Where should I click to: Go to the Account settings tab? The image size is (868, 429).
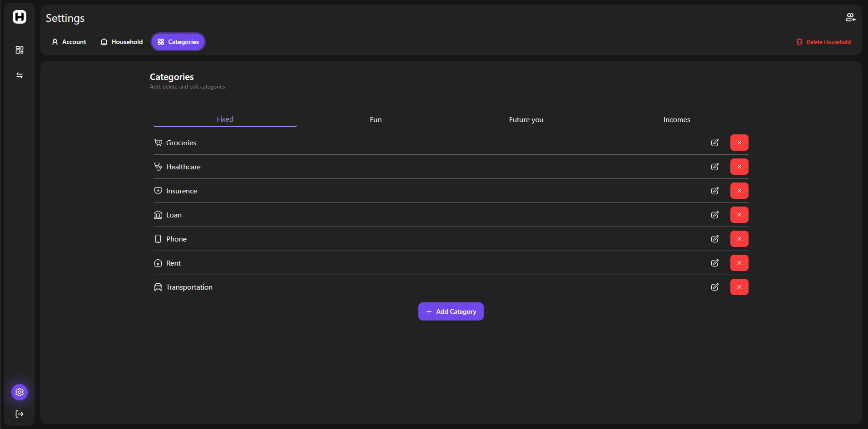pyautogui.click(x=69, y=42)
